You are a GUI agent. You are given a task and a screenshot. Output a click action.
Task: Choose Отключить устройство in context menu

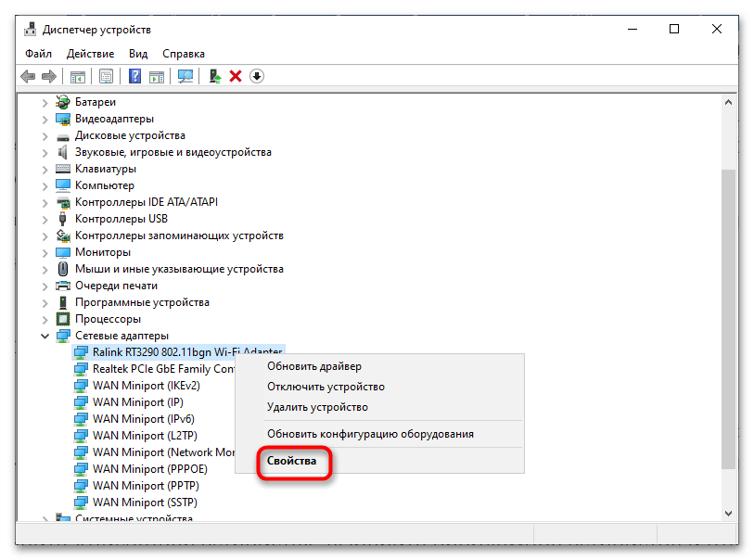click(x=326, y=387)
